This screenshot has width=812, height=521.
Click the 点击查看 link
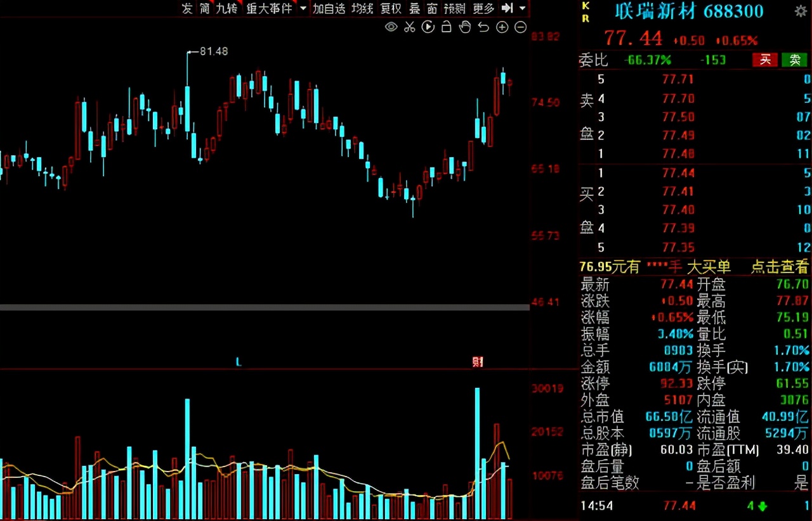pyautogui.click(x=780, y=267)
